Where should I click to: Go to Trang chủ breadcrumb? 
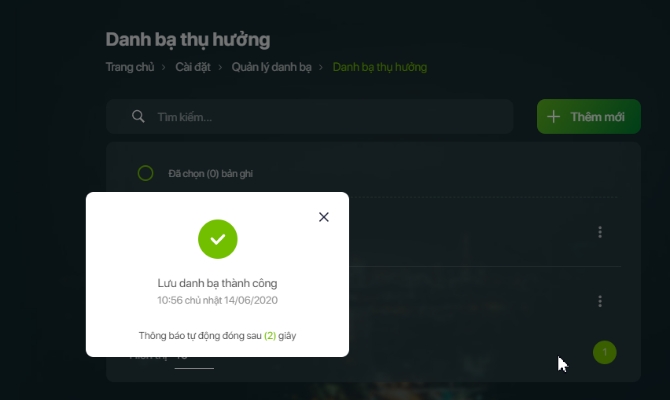point(130,67)
